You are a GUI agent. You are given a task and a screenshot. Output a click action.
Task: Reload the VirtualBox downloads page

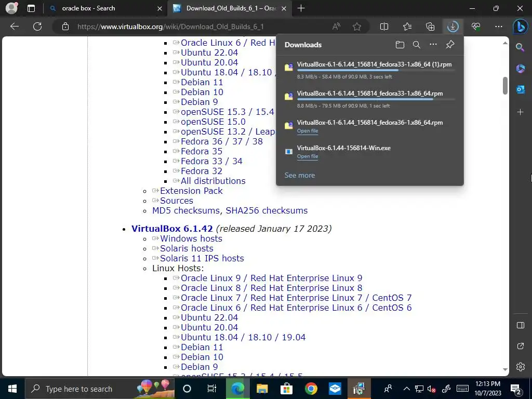coord(37,26)
